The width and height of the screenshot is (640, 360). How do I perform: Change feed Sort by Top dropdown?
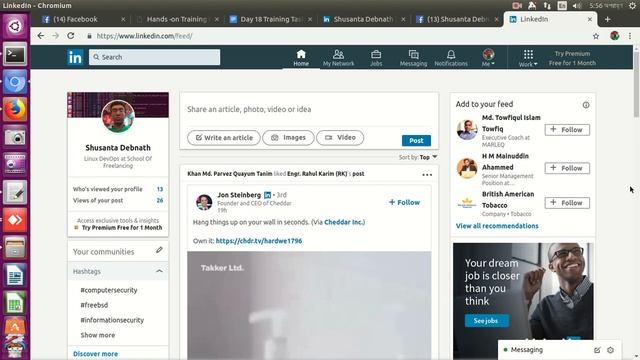click(x=427, y=157)
